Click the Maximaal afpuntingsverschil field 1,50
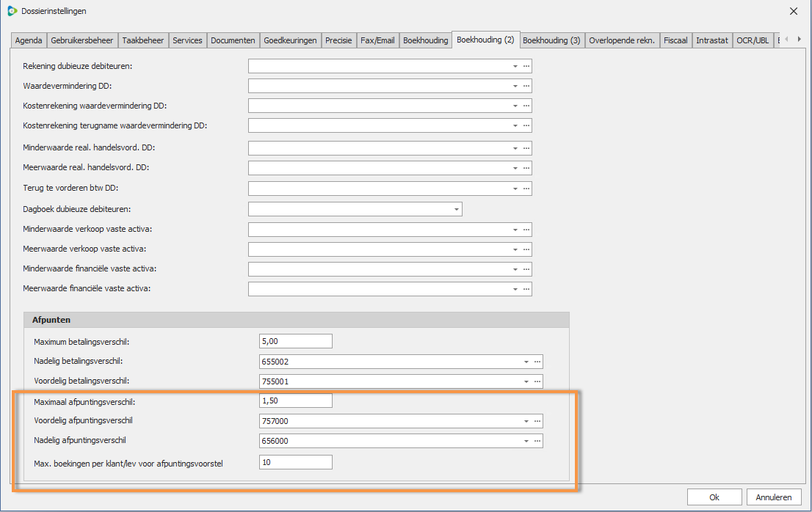This screenshot has height=512, width=812. (296, 401)
